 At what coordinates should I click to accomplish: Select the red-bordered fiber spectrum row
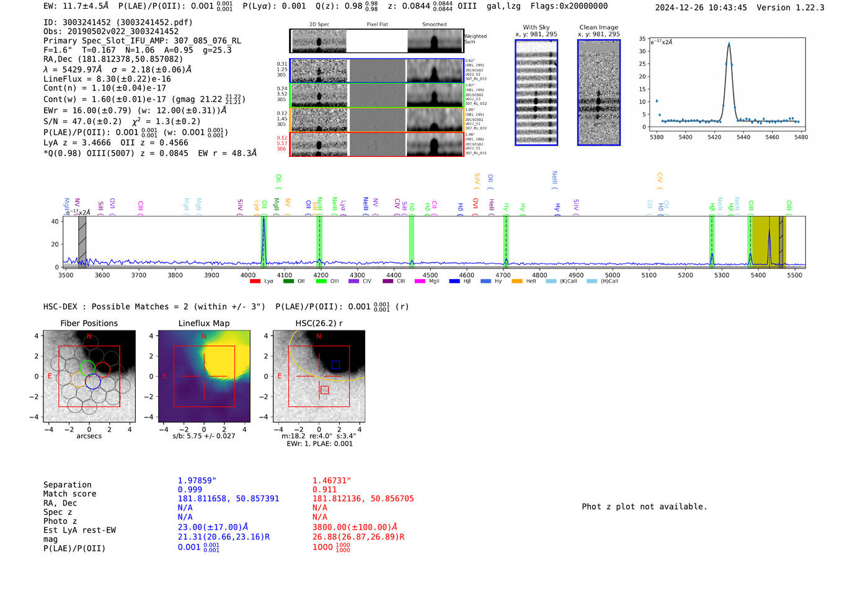[x=376, y=144]
